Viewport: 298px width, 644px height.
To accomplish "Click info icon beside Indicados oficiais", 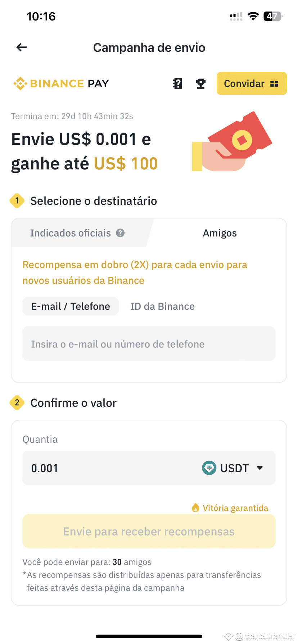I will pos(120,233).
